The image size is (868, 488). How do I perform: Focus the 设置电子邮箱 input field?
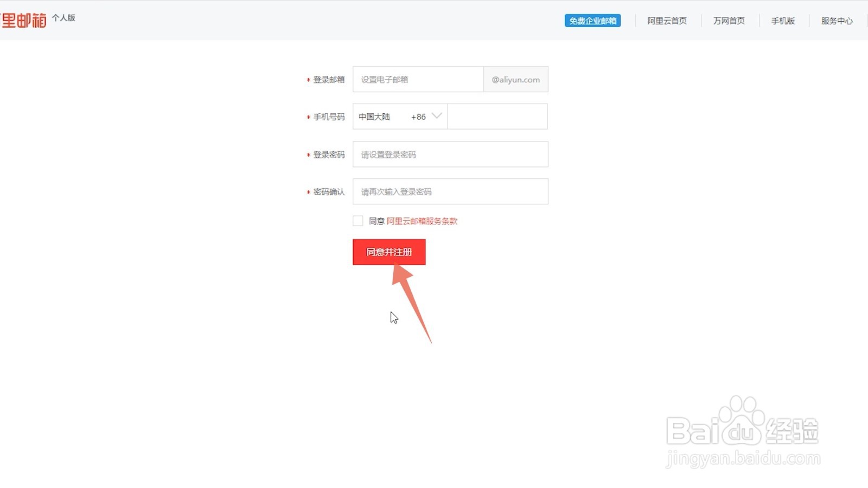click(418, 79)
